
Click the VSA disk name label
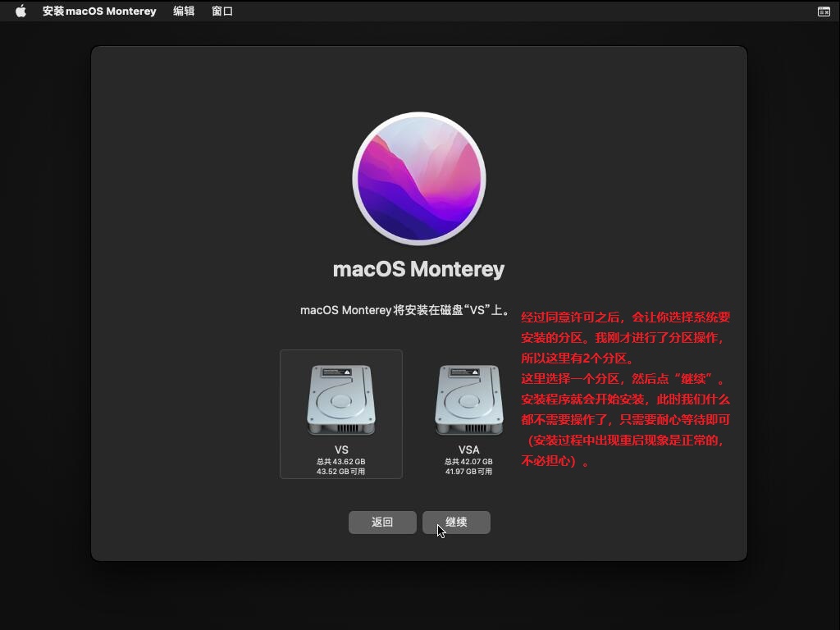tap(468, 450)
